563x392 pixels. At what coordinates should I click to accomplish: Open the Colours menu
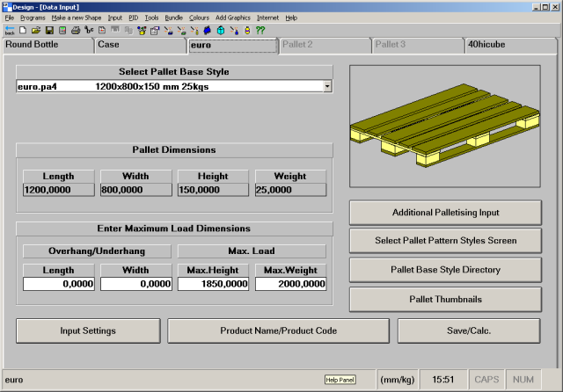coord(199,18)
